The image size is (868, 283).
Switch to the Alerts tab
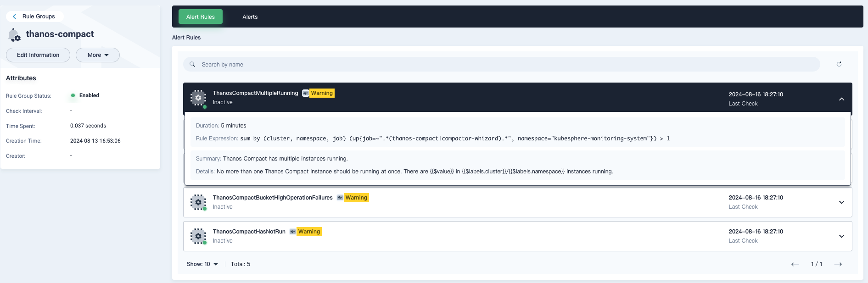click(x=250, y=17)
